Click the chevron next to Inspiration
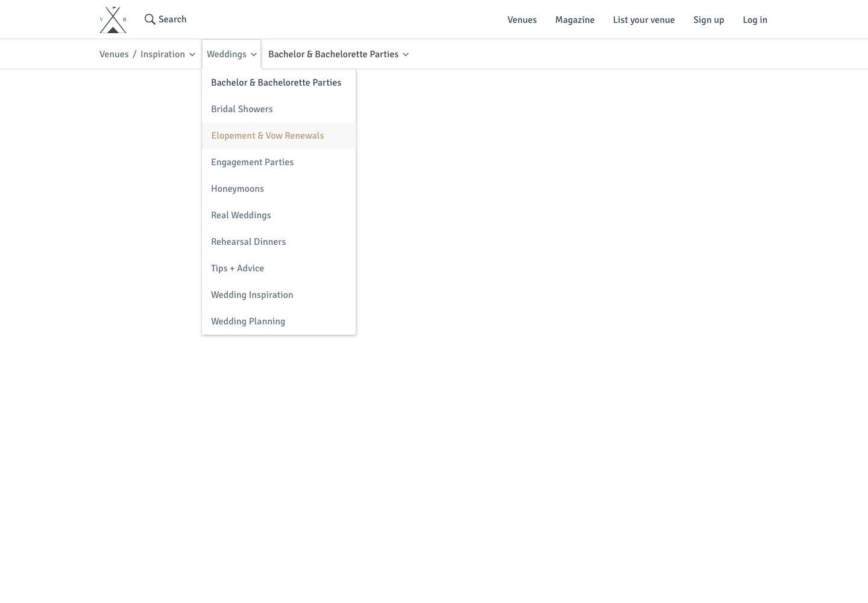 [x=192, y=54]
